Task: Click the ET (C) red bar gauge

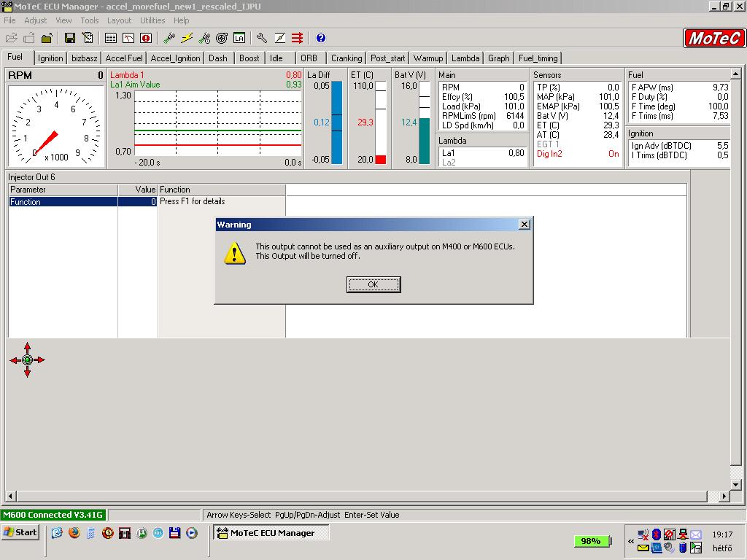Action: point(381,122)
